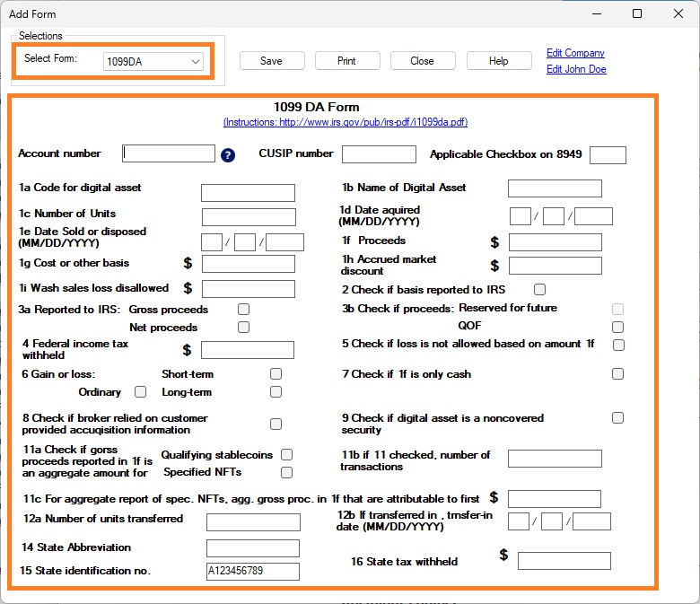This screenshot has height=604, width=700.
Task: Open the IRS instructions link
Action: (346, 122)
